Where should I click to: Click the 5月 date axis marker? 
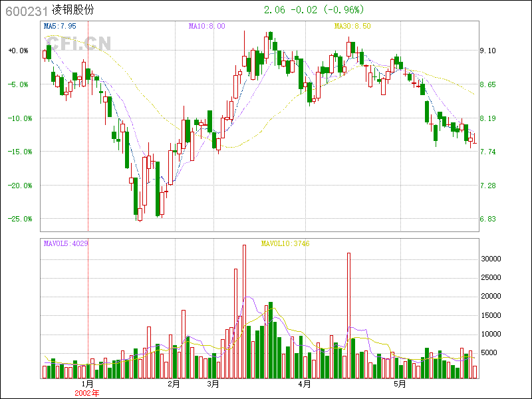[399, 384]
